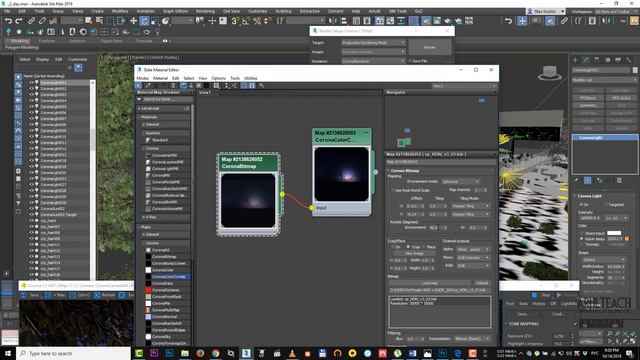Click the Kelvin temp orange color swatch
640x360 pixels.
pyautogui.click(x=627, y=239)
